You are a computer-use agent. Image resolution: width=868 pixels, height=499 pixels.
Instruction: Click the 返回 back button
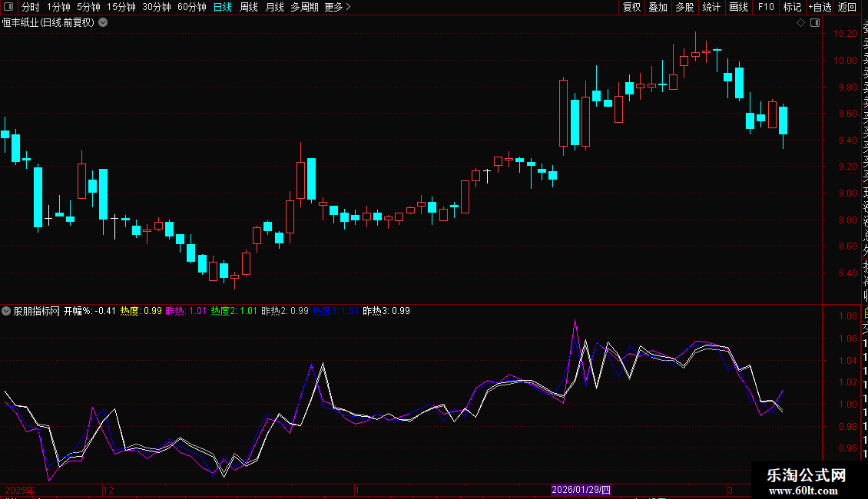tap(847, 7)
